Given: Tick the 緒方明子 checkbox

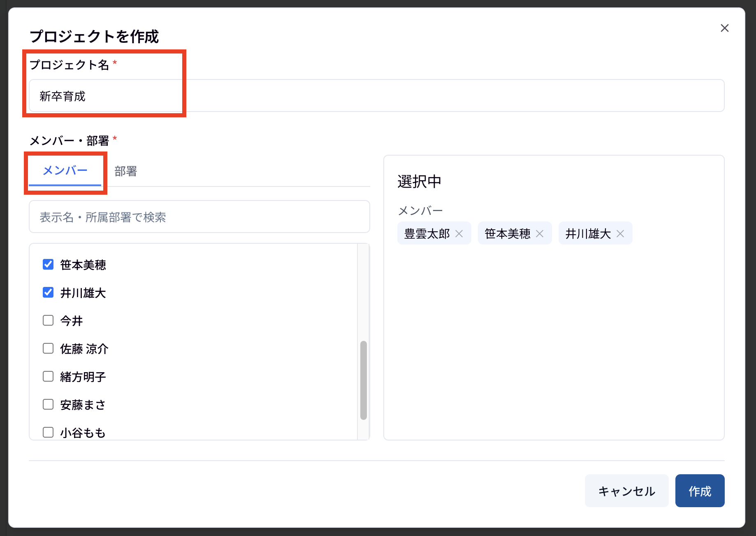Looking at the screenshot, I should (x=48, y=376).
